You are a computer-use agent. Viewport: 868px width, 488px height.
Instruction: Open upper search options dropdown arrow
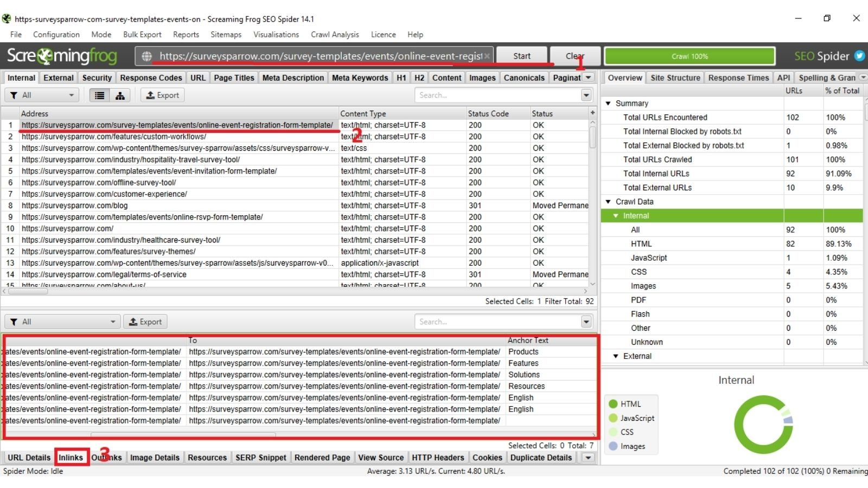point(586,95)
